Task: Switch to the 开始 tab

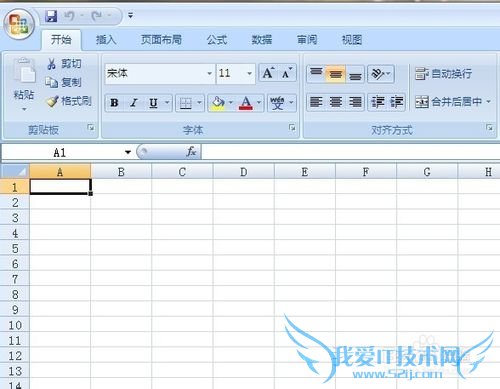Action: click(61, 40)
